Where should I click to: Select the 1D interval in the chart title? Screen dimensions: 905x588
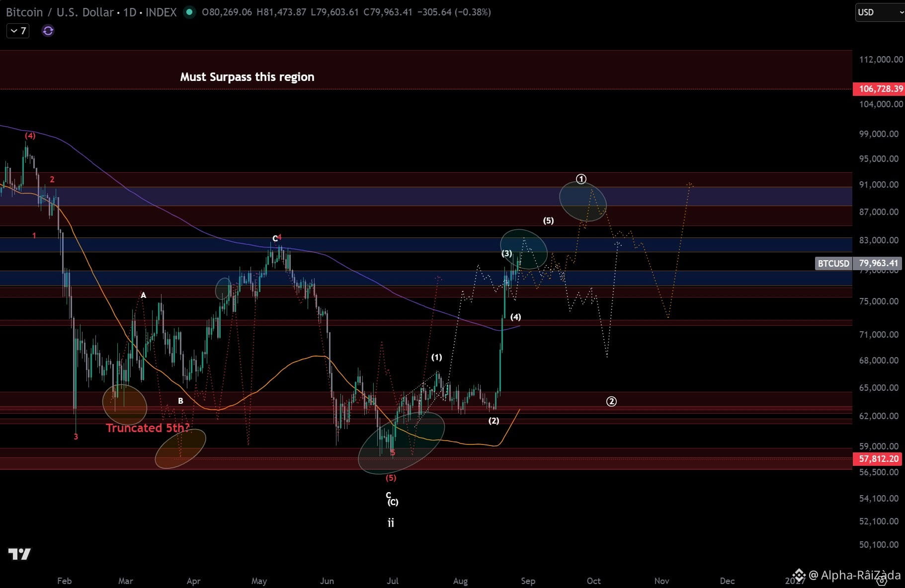click(x=130, y=12)
